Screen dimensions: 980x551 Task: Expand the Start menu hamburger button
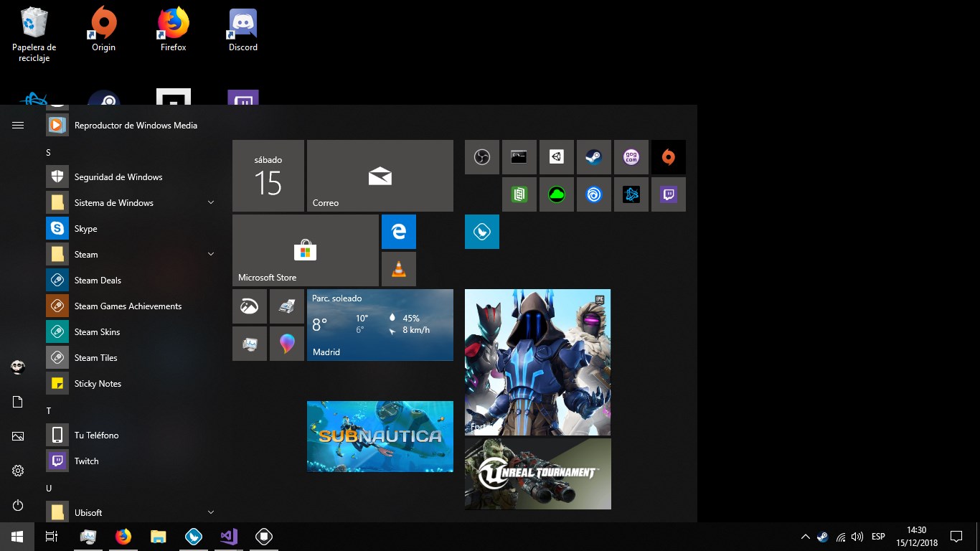[18, 126]
